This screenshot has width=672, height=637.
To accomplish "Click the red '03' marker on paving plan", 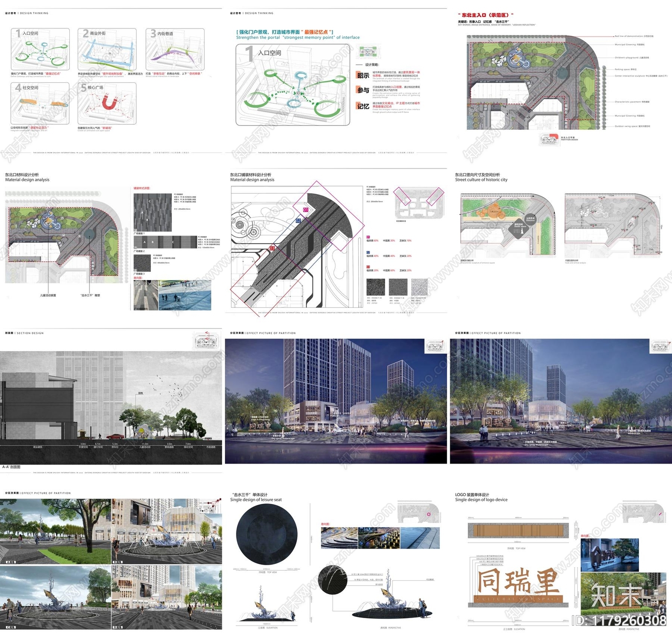I will 272,248.
